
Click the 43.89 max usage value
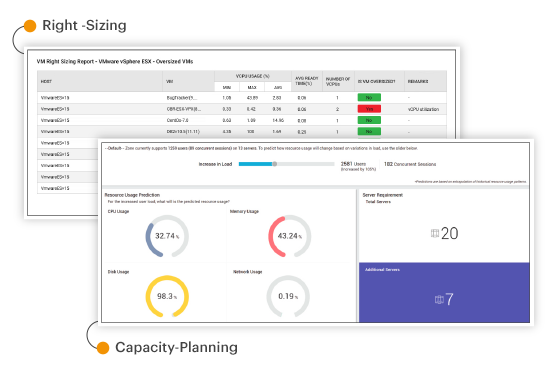(252, 98)
